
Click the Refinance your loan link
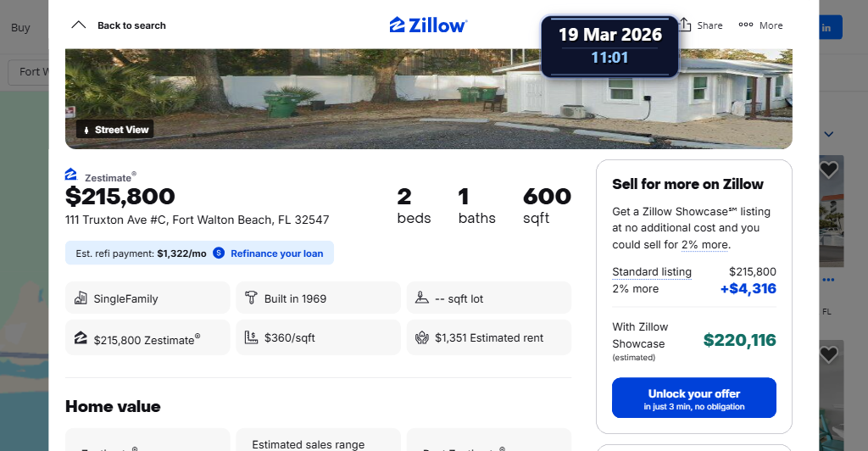[x=276, y=253]
